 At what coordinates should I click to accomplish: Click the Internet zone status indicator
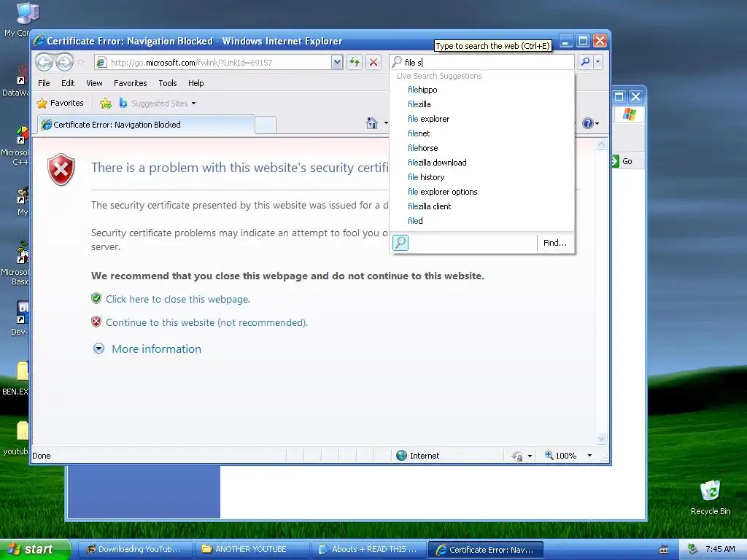[418, 456]
